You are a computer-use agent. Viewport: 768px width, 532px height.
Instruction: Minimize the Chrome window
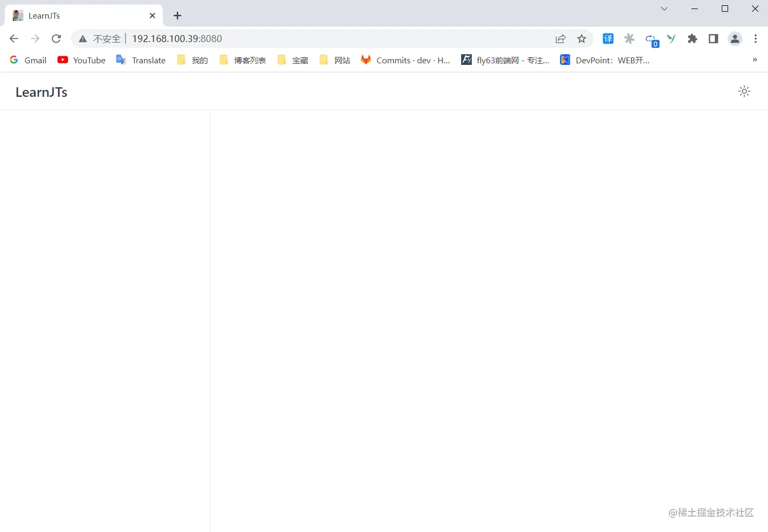click(695, 9)
